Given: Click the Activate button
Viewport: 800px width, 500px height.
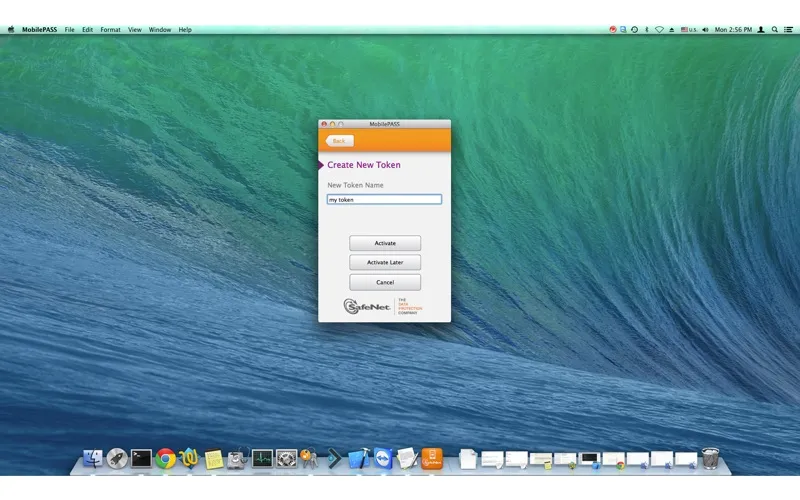Looking at the screenshot, I should pos(385,243).
